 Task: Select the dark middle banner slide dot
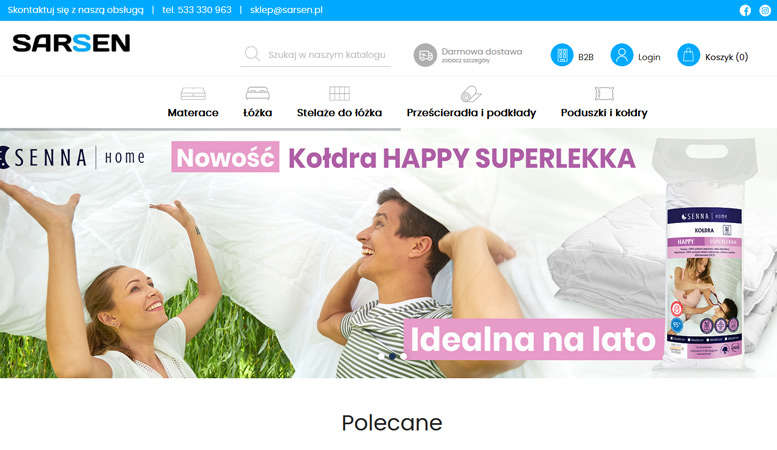pyautogui.click(x=392, y=356)
